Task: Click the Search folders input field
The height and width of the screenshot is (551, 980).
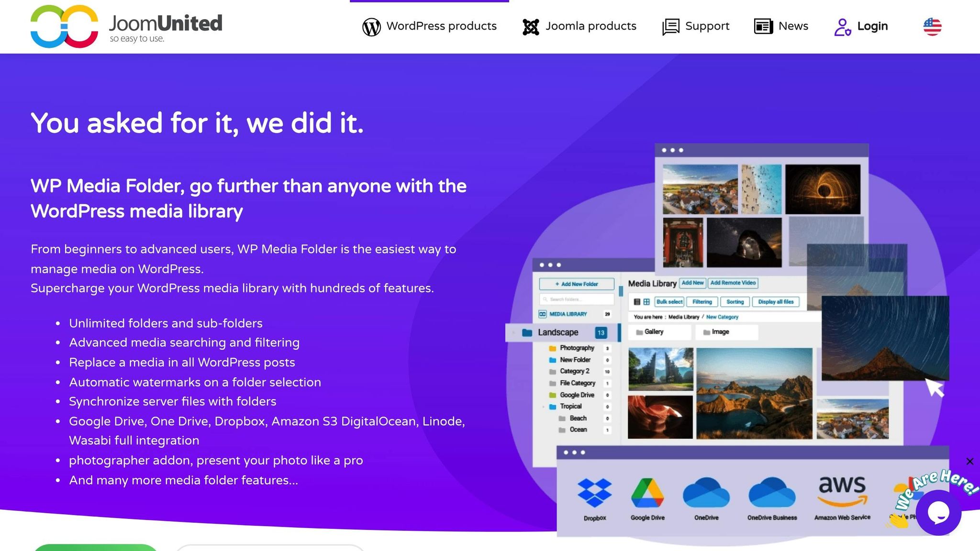Action: tap(576, 299)
